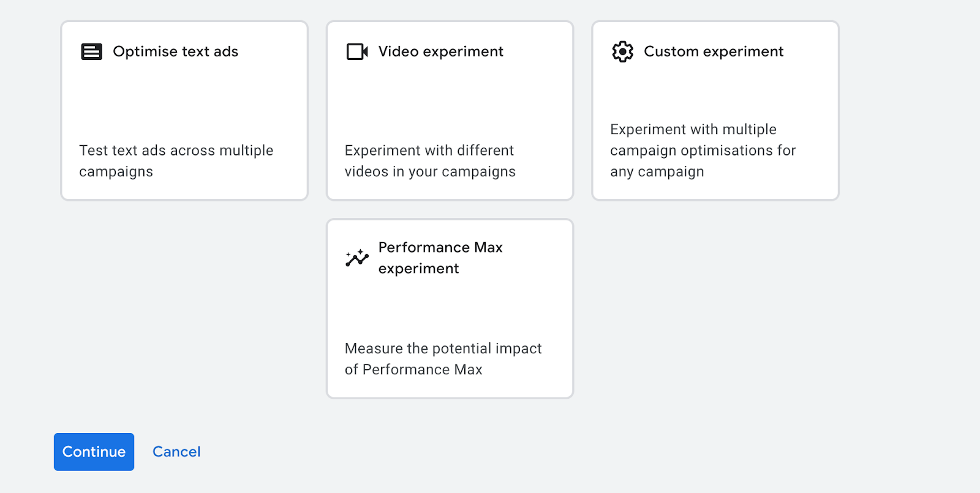Click the Optimise text ads icon
The height and width of the screenshot is (493, 980).
(x=92, y=51)
